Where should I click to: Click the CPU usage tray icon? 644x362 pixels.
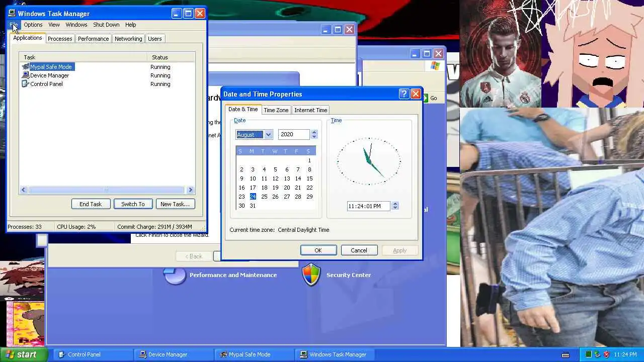coord(588,354)
